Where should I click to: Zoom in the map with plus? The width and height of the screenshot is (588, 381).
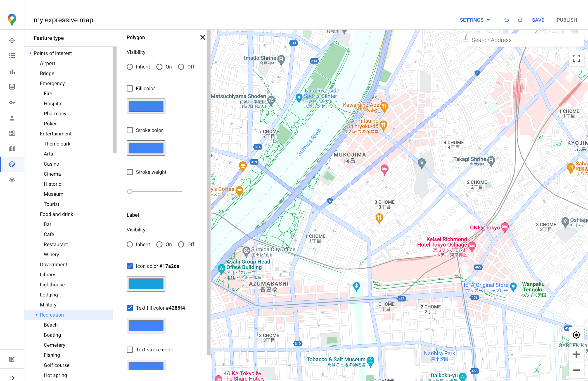pyautogui.click(x=576, y=354)
